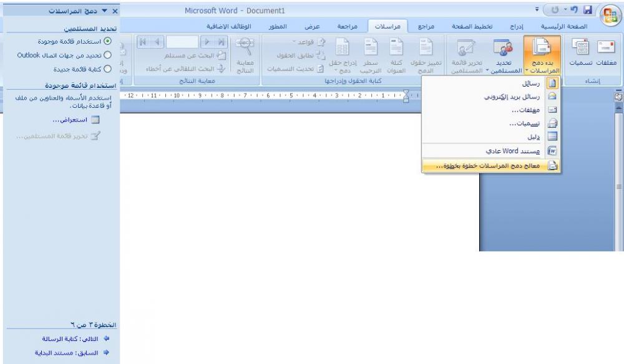The image size is (624, 364).
Task: Choose Step by Step Mail Merge Wizard item
Action: pyautogui.click(x=490, y=166)
